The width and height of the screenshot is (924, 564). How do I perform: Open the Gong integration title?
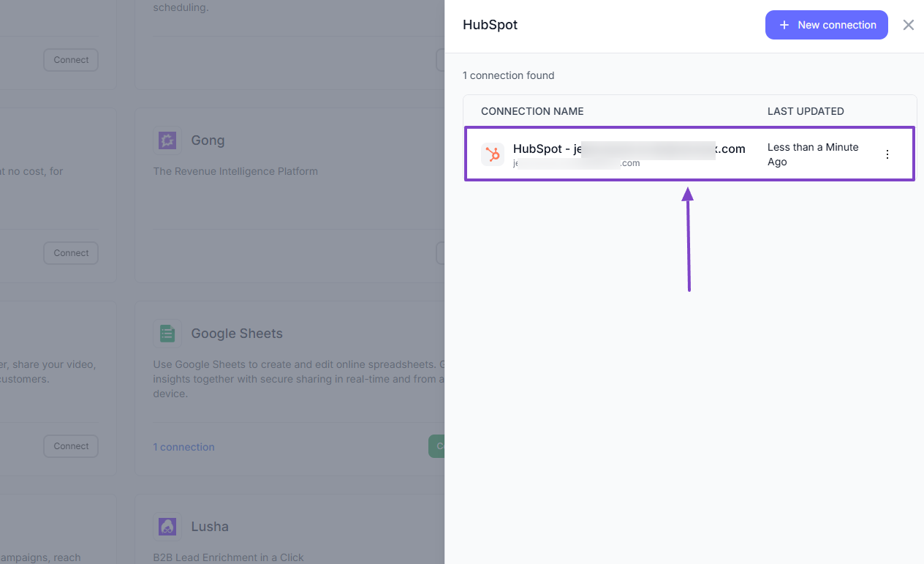[x=208, y=140]
